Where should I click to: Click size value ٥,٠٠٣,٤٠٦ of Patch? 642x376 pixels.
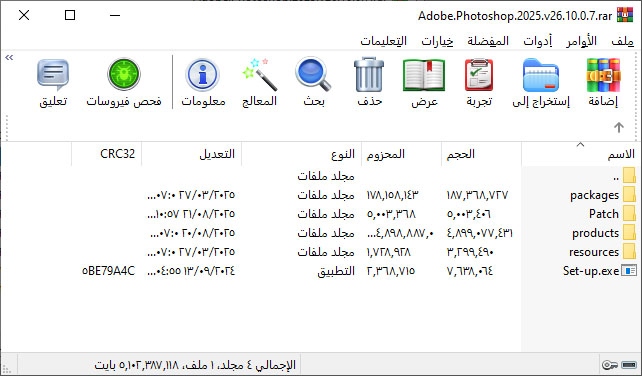[469, 214]
